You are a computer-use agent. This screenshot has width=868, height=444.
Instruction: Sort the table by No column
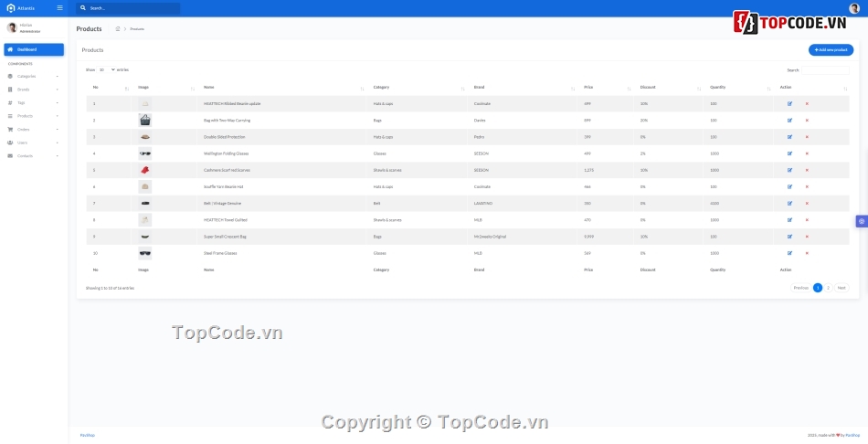pyautogui.click(x=109, y=88)
